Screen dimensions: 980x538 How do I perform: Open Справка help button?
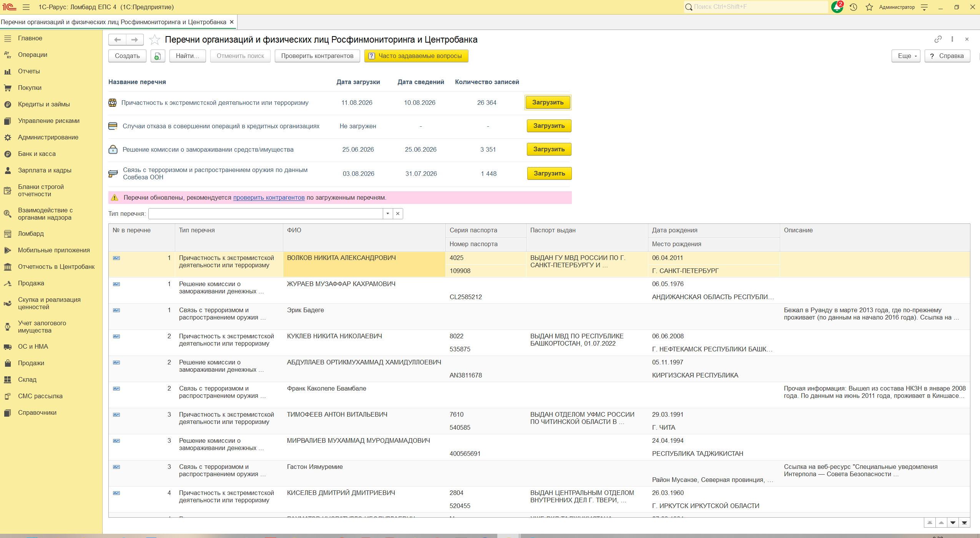coord(947,56)
